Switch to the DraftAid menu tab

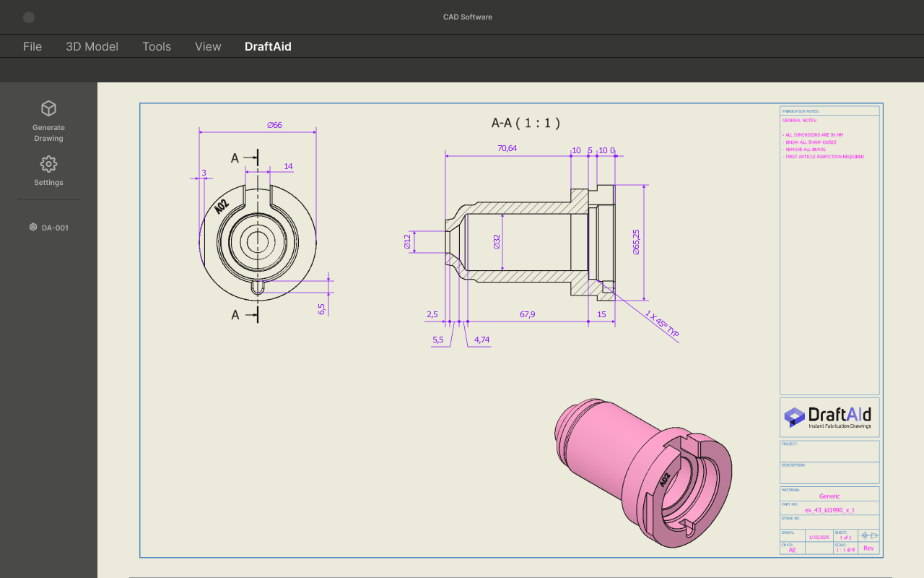(268, 46)
